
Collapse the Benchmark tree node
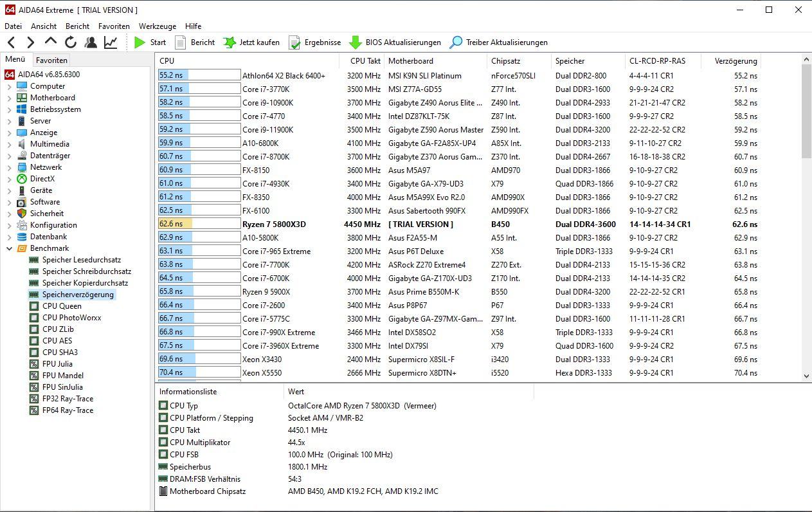tap(9, 248)
